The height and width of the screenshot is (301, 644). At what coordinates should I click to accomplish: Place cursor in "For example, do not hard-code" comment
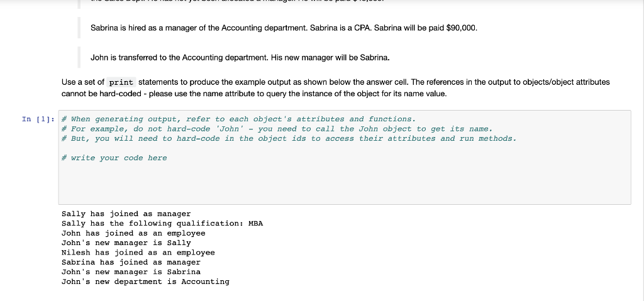pos(277,129)
